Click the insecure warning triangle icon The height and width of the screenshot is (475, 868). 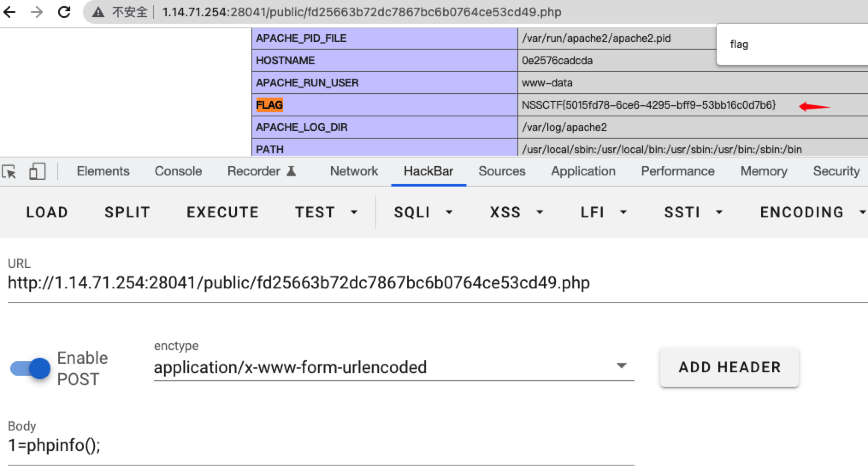(98, 12)
